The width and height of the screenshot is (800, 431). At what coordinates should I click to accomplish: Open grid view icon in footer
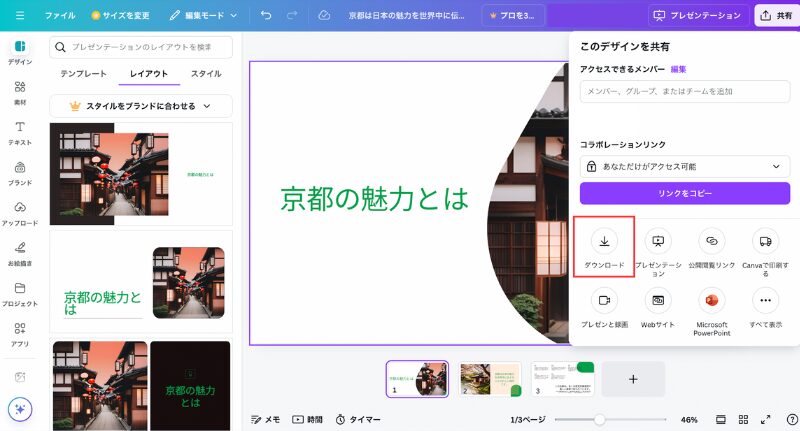pos(743,419)
